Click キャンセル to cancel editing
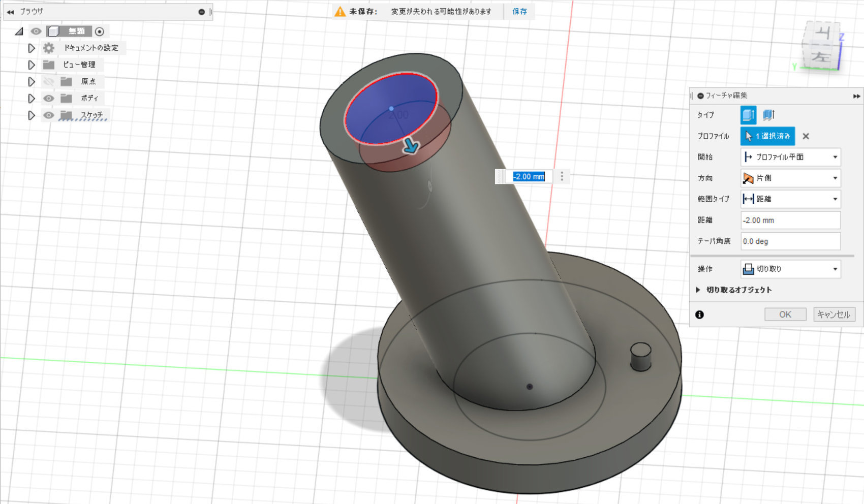The image size is (864, 504). 834,314
